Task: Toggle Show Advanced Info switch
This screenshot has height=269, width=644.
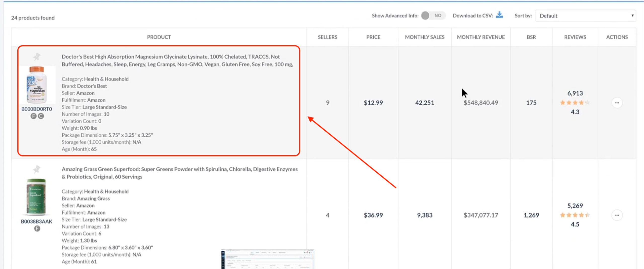Action: pos(433,16)
